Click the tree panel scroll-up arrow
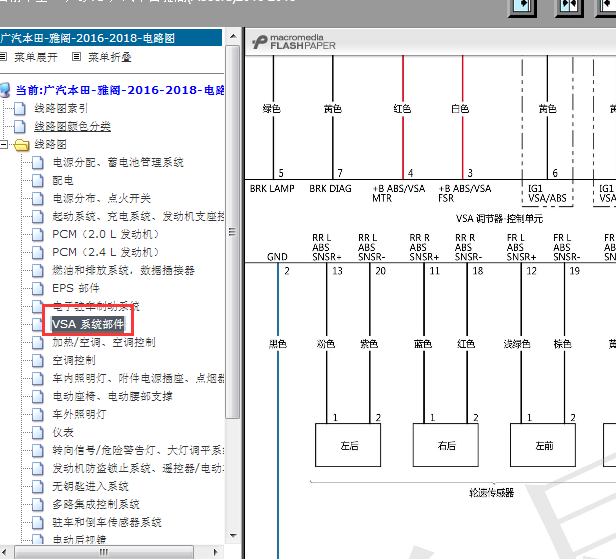This screenshot has width=616, height=559. coord(233,37)
